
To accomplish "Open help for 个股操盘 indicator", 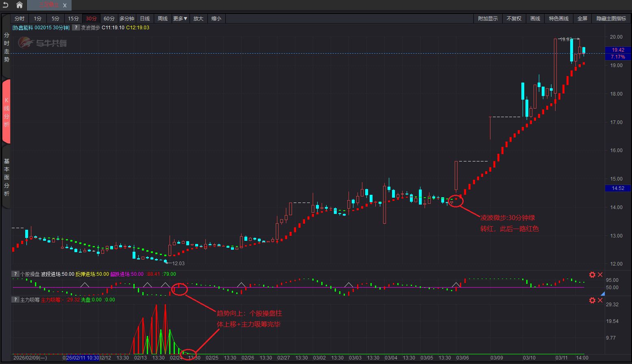I will [x=15, y=274].
